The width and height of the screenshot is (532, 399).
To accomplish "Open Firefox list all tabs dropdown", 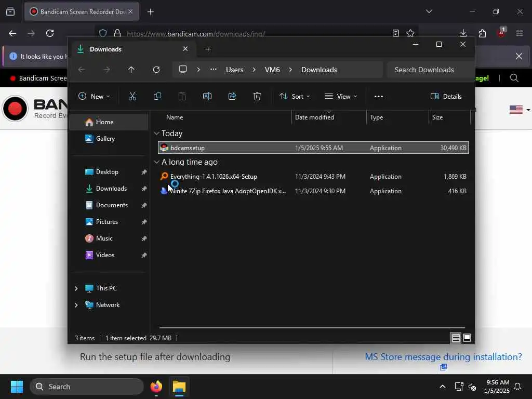I will pyautogui.click(x=429, y=11).
